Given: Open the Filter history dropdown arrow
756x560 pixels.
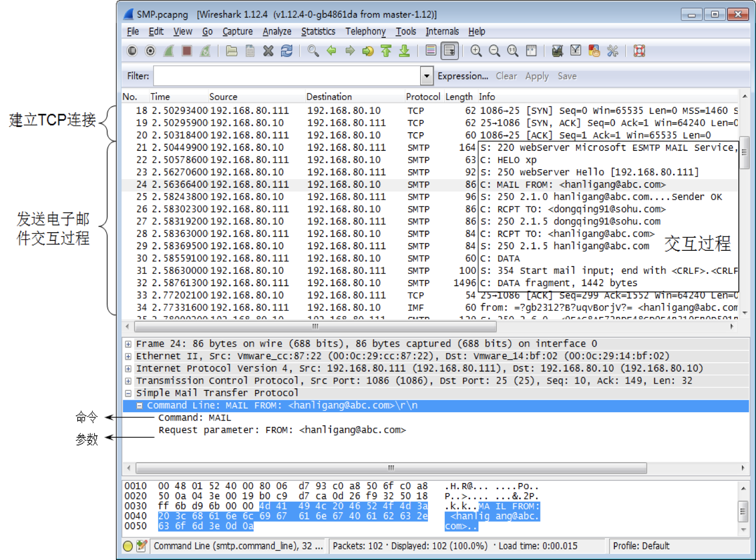Looking at the screenshot, I should coord(426,76).
